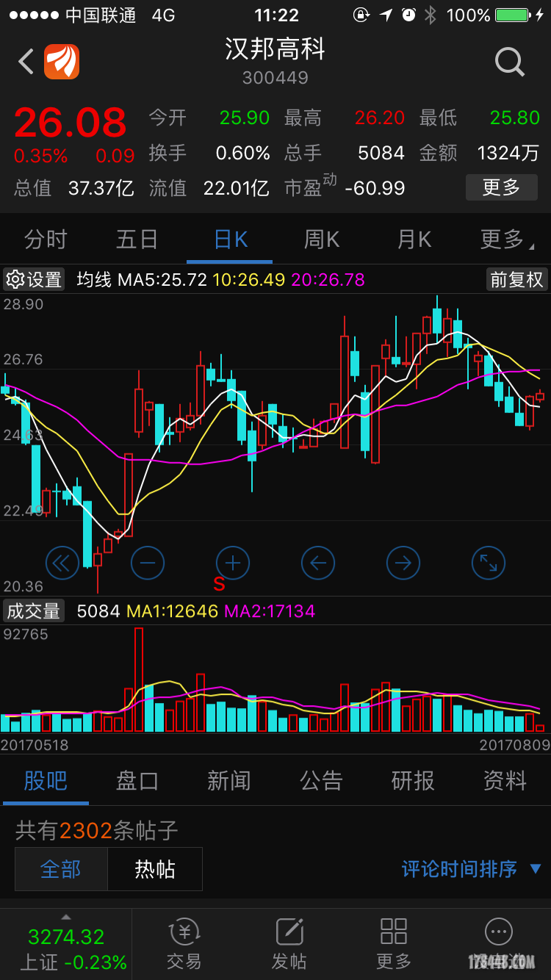
Task: Tap the 换手 value 0.60%
Action: pos(242,153)
